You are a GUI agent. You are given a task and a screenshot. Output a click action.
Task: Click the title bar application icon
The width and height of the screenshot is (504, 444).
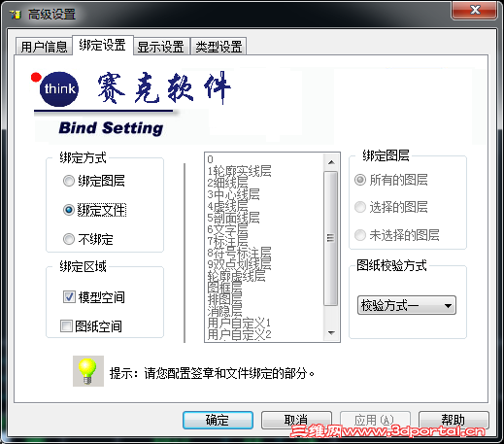point(15,15)
